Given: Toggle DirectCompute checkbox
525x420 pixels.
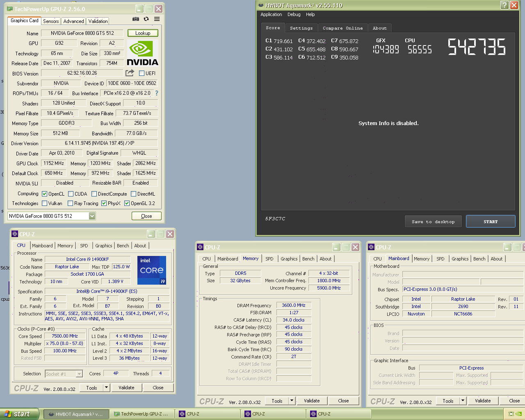Looking at the screenshot, I should (x=94, y=194).
